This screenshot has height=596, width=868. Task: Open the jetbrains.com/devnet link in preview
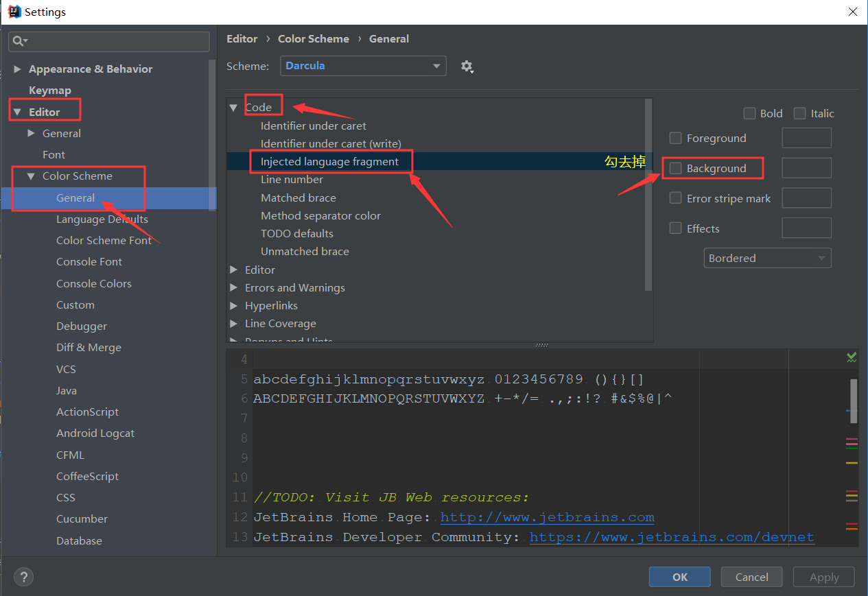click(x=672, y=537)
